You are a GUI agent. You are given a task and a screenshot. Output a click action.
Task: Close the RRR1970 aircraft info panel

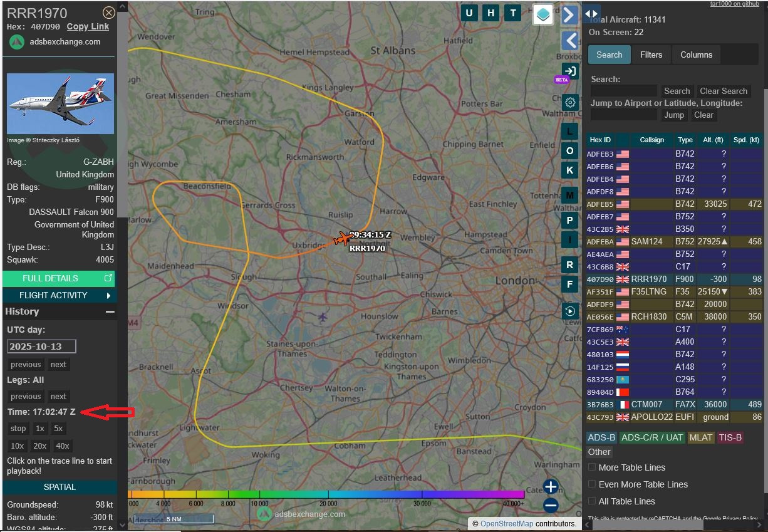click(x=108, y=13)
